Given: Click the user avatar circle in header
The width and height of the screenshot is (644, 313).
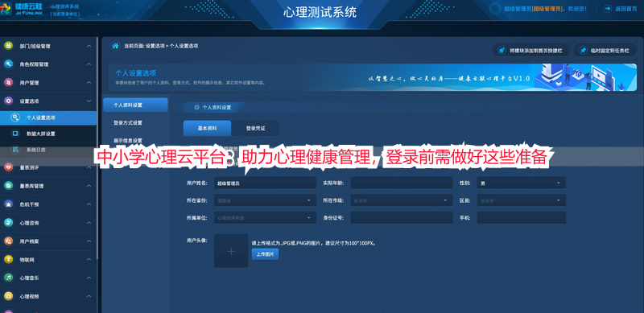Looking at the screenshot, I should [496, 8].
